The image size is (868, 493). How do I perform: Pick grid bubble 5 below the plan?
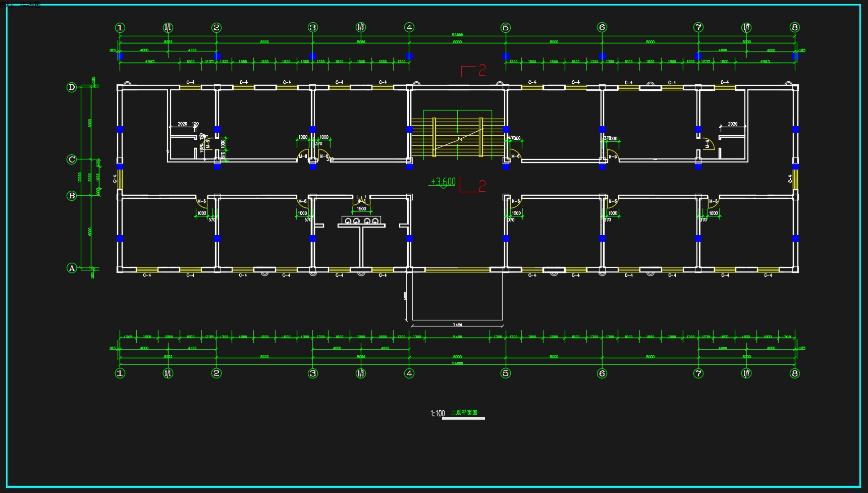click(x=506, y=373)
